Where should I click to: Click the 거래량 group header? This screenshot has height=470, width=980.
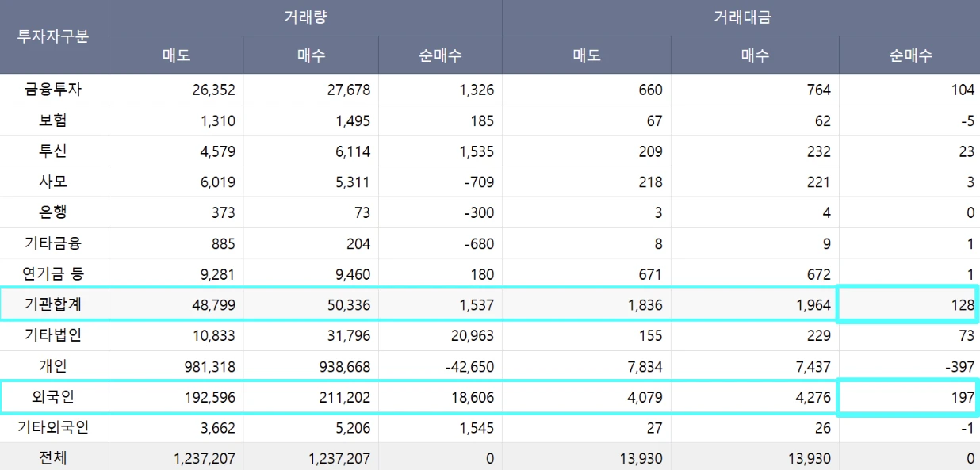click(305, 17)
